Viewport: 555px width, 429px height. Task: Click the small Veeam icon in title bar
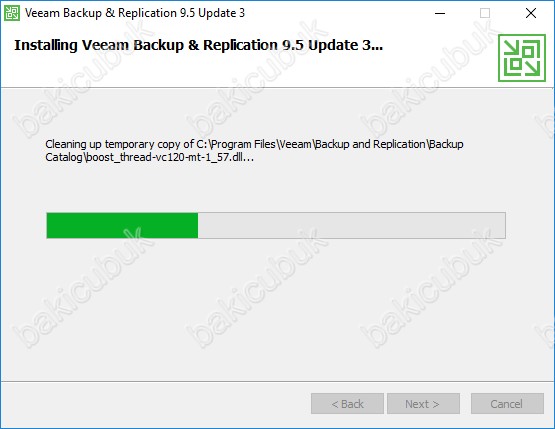(x=12, y=13)
